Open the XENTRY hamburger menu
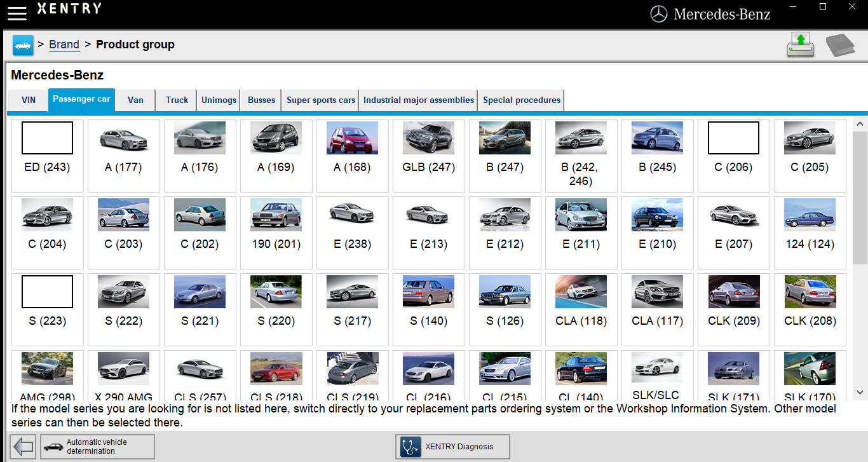Screen dimensions: 868x462 [x=17, y=13]
